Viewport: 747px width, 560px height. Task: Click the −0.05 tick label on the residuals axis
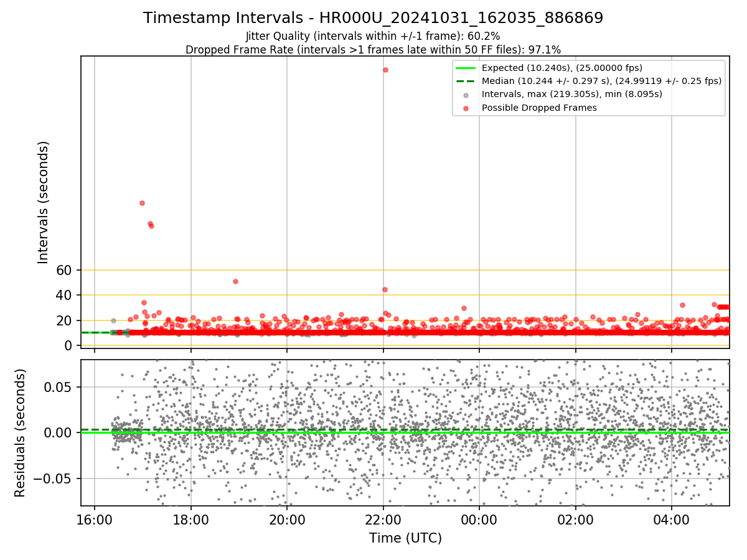point(52,478)
